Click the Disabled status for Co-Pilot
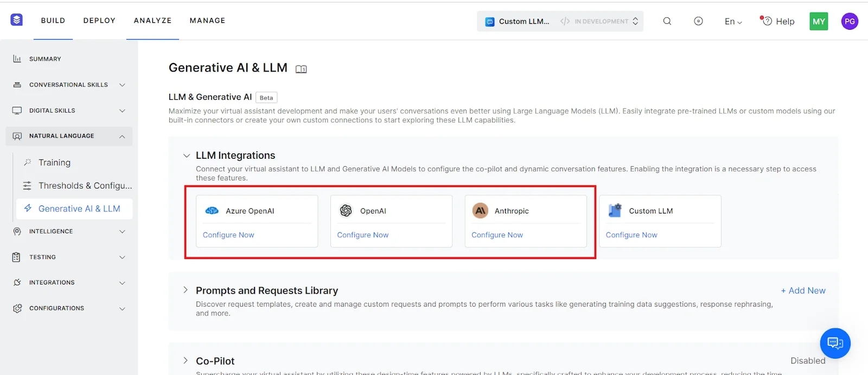The width and height of the screenshot is (868, 375). [x=808, y=360]
